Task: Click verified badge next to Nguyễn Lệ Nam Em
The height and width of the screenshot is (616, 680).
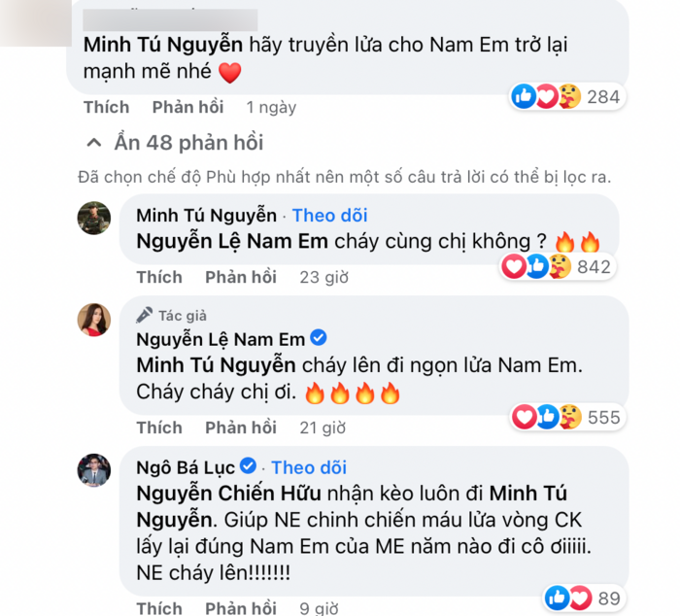Action: coord(317,339)
